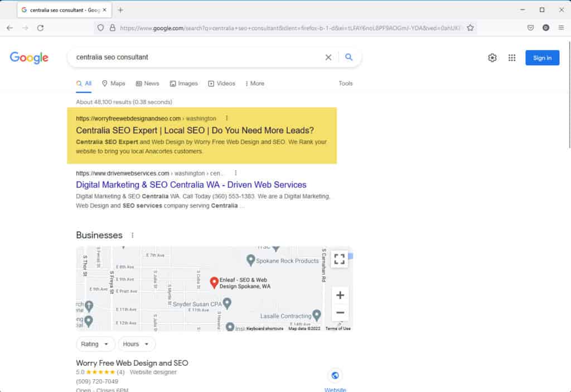Click the browser address bar URL
571x392 pixels.
point(290,28)
